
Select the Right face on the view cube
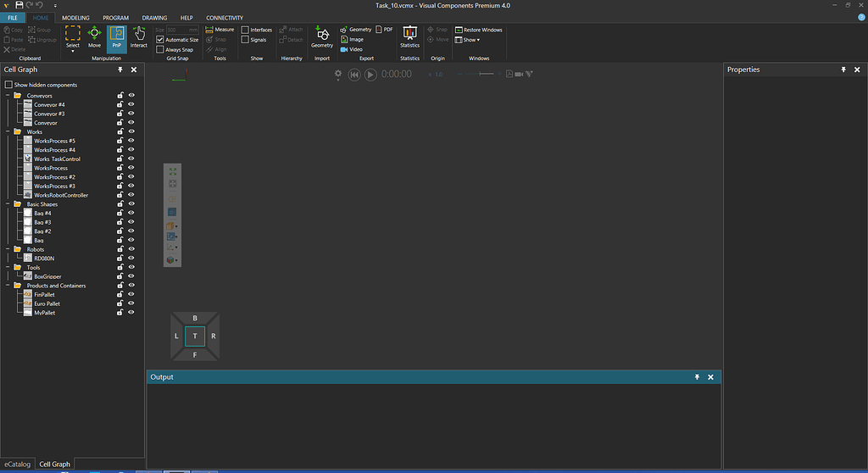[x=213, y=337]
